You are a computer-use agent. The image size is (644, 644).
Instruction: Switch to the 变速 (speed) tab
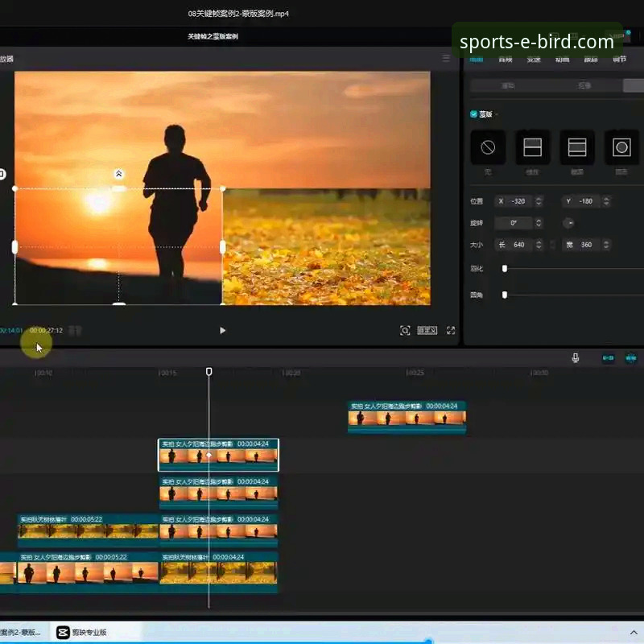pyautogui.click(x=533, y=59)
